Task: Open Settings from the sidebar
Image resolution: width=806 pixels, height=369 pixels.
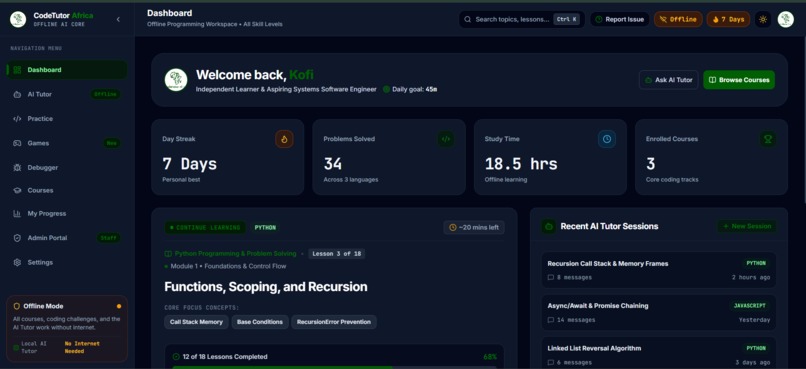Action: click(67, 263)
